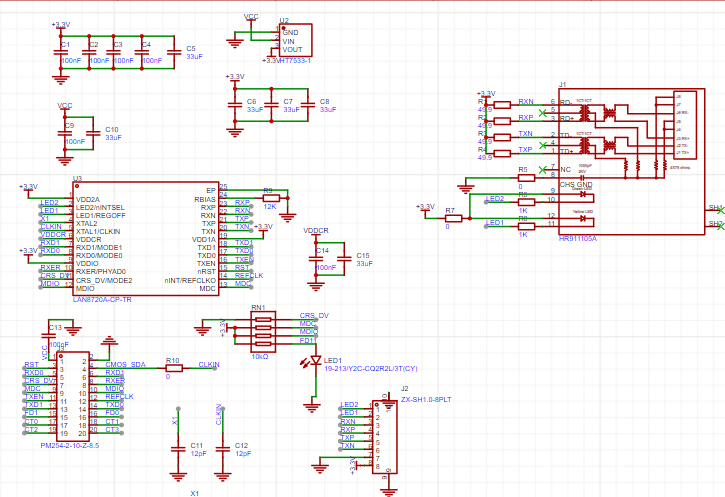
Task: Click the LAN8720A-CP-TR part name
Action: (x=102, y=300)
